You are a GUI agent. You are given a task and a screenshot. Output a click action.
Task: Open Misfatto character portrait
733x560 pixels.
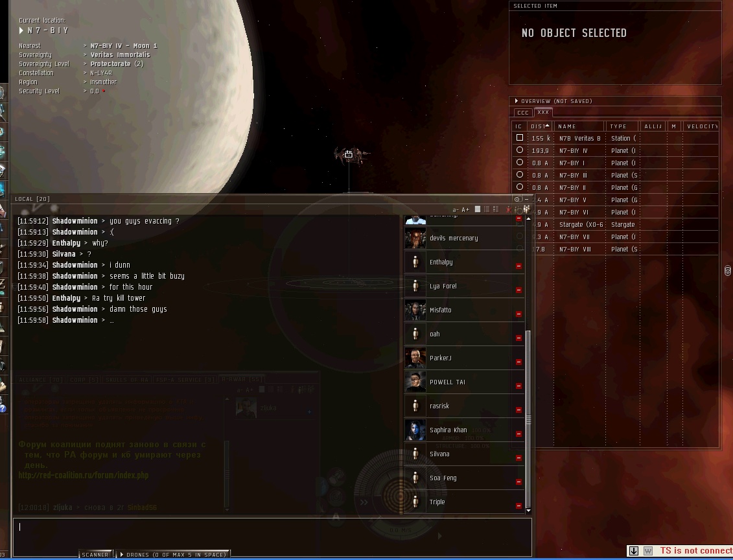coord(415,310)
